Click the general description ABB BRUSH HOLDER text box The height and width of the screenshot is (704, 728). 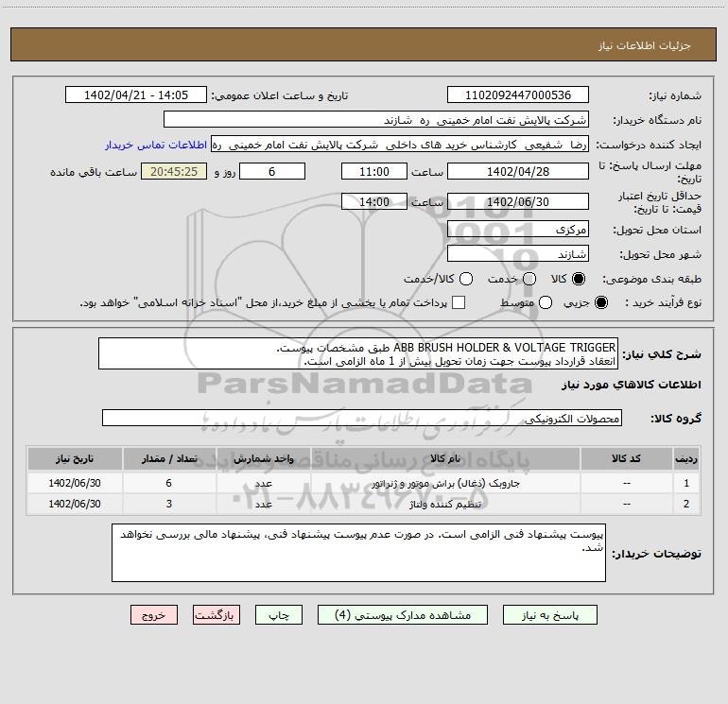click(358, 354)
